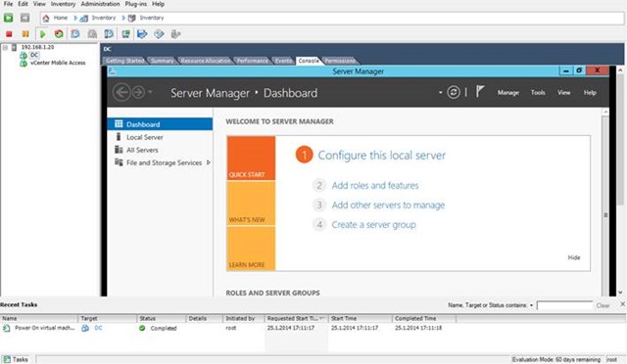The height and width of the screenshot is (364, 627).
Task: Switch to the Events tab
Action: 283,61
